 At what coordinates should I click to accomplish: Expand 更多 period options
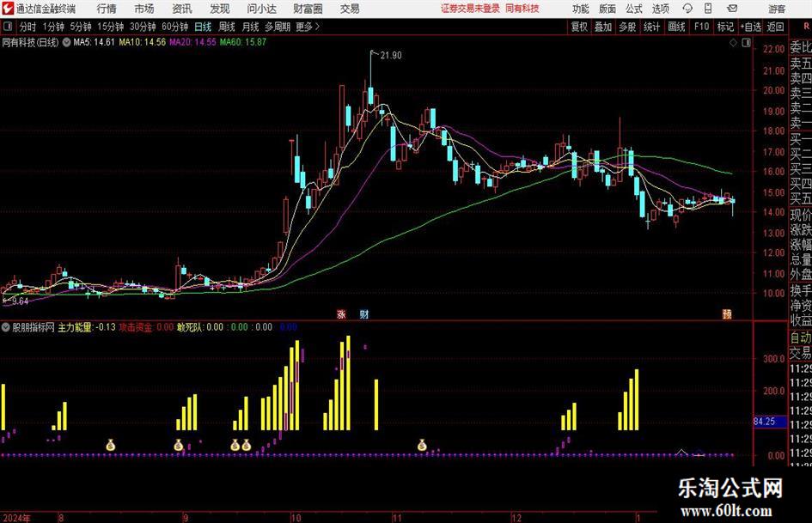[x=308, y=27]
